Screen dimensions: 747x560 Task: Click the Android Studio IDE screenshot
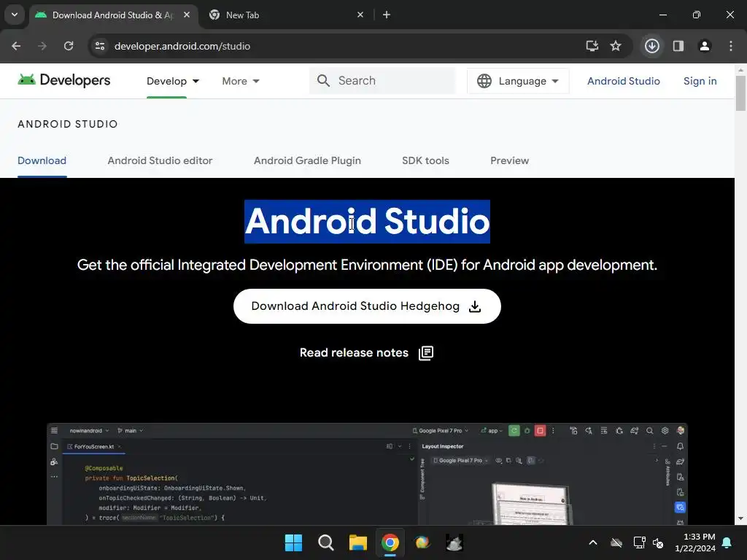367,474
